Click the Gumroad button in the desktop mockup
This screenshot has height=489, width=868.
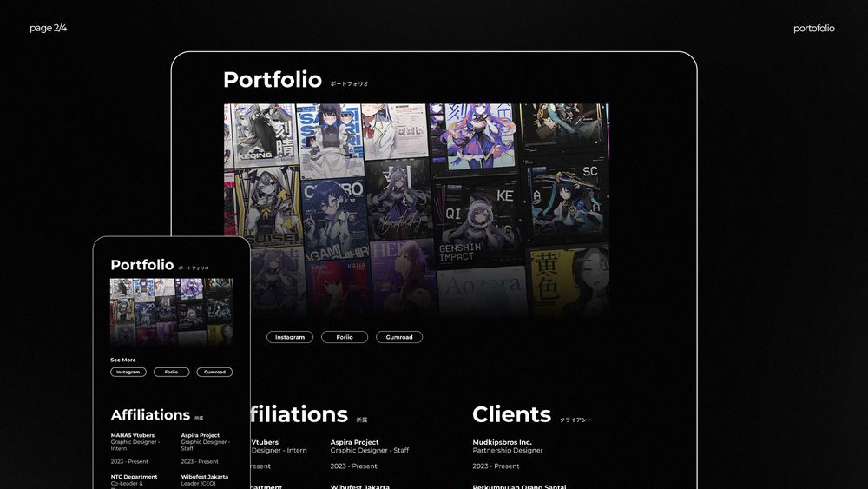pos(399,337)
